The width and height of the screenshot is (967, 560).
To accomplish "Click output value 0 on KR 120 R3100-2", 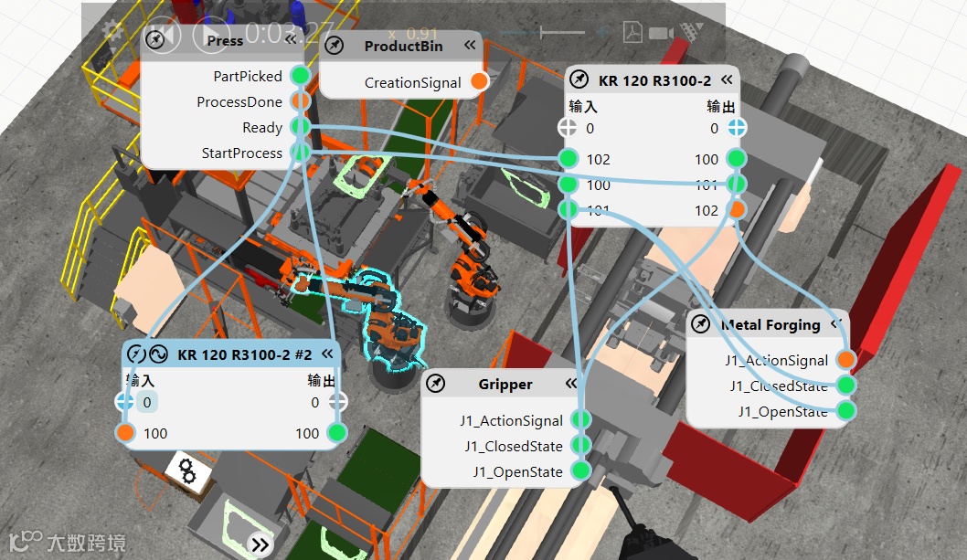I will [714, 128].
